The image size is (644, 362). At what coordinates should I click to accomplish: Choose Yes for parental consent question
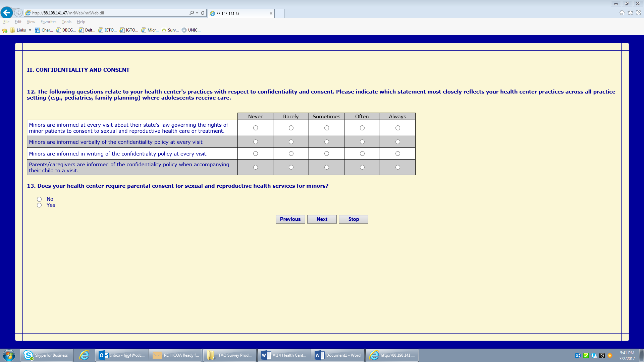(39, 205)
